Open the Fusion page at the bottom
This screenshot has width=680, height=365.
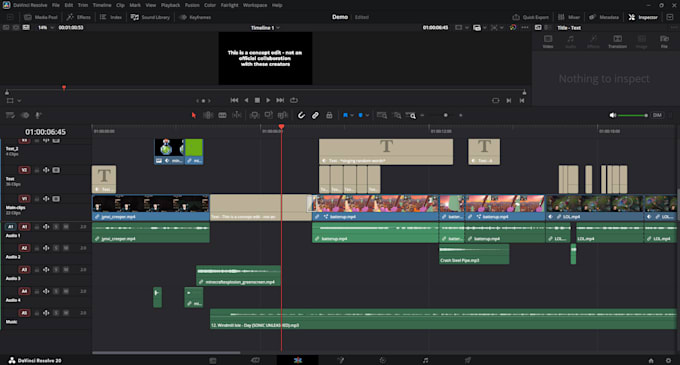[x=340, y=360]
